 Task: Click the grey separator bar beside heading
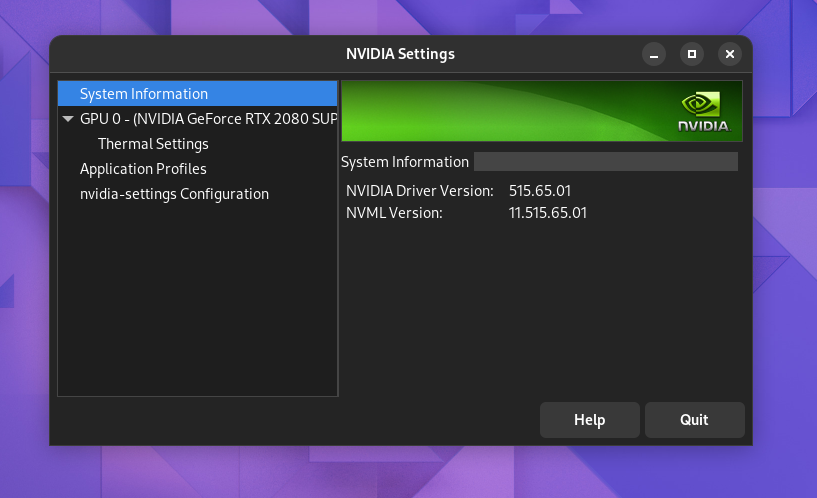pos(606,161)
